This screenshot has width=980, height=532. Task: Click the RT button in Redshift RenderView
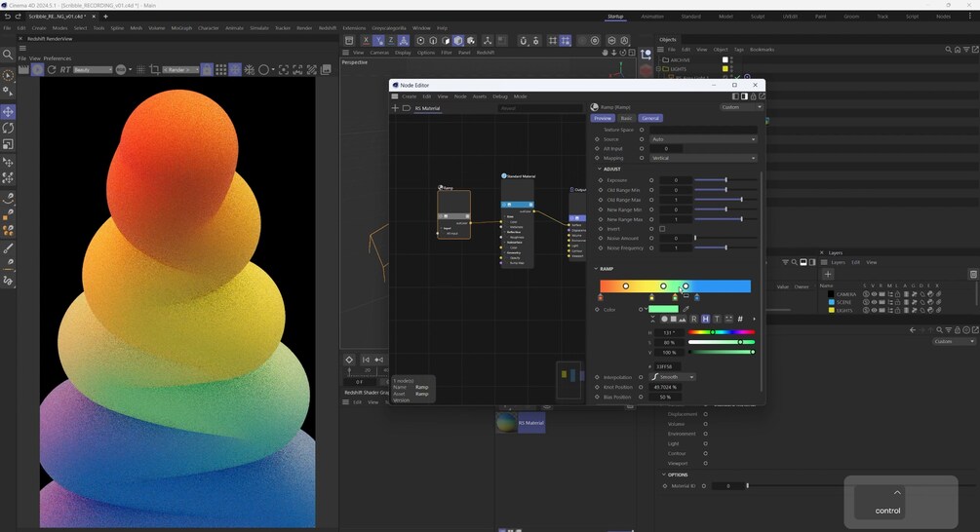[65, 70]
